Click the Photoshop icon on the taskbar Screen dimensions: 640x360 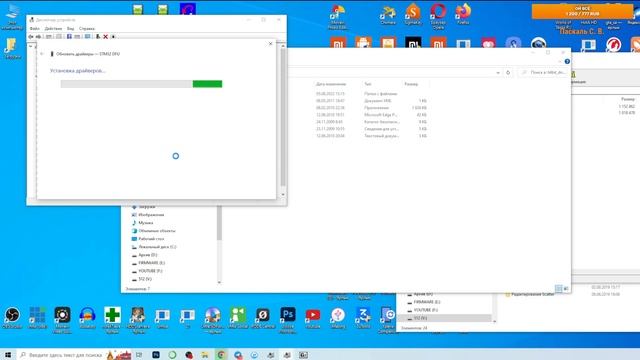coord(156,355)
